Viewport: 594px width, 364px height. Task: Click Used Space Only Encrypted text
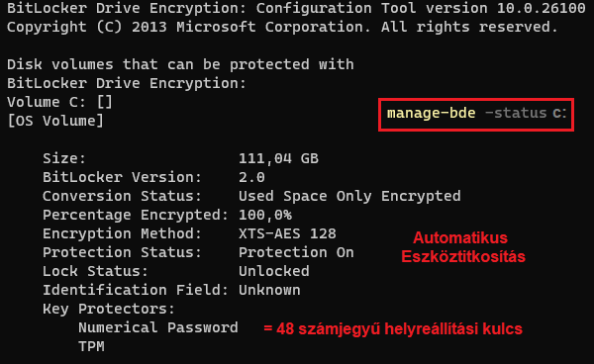pos(349,196)
